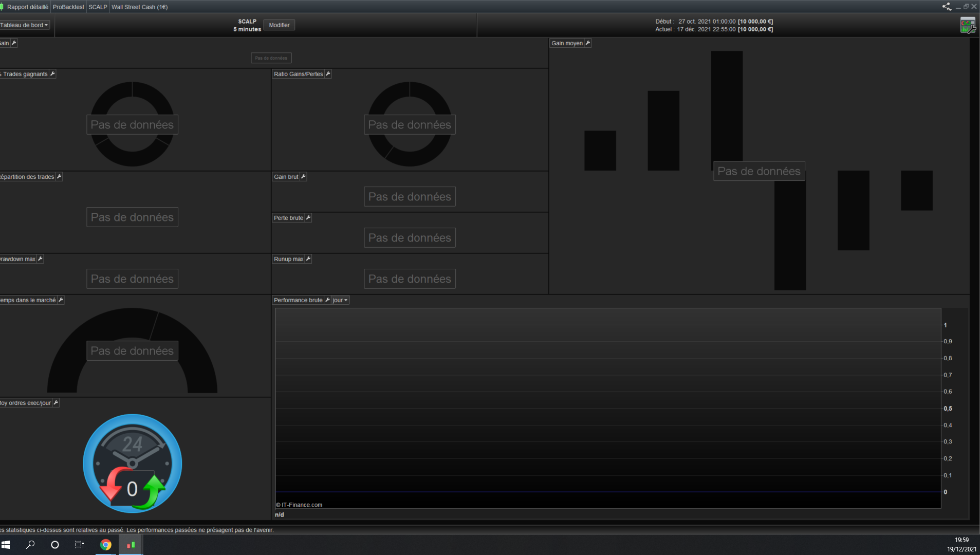Open Gain moyen wrench settings
This screenshot has height=555, width=980.
pyautogui.click(x=588, y=43)
